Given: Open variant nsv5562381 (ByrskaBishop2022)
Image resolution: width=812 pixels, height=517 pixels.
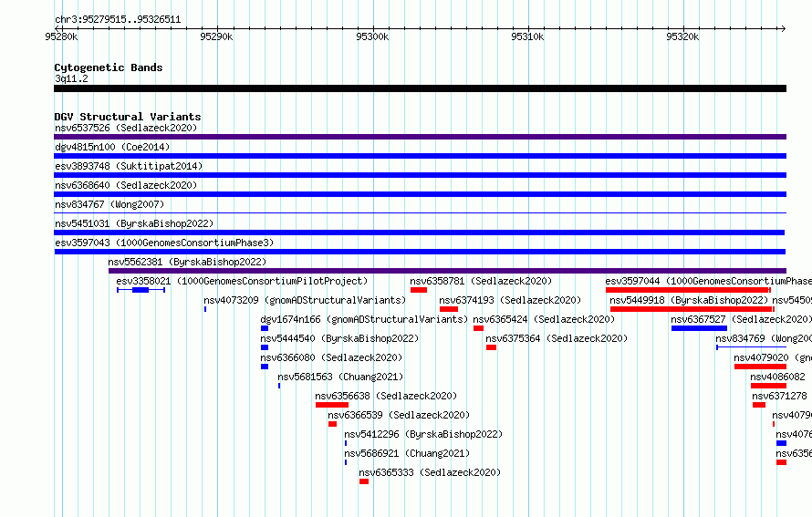Looking at the screenshot, I should (x=187, y=262).
